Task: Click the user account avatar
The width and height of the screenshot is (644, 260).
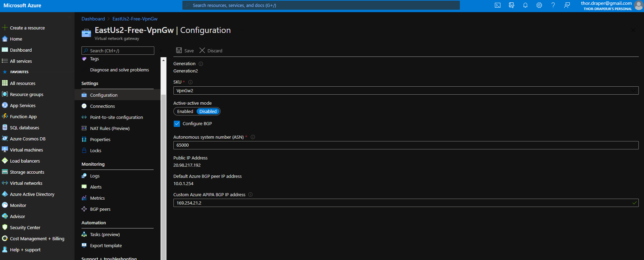Action: (639, 5)
